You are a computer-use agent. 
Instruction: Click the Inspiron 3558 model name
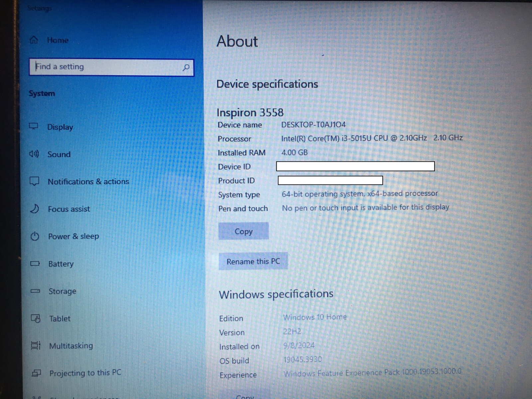point(250,112)
